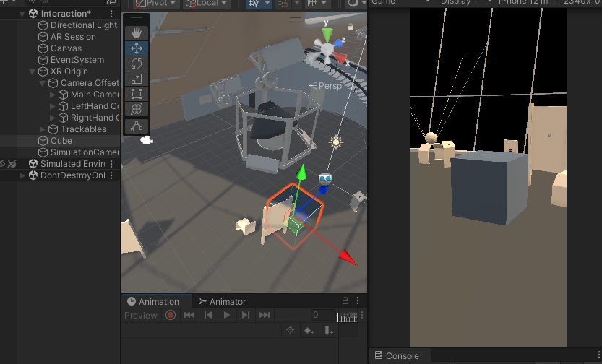Screen dimensions: 602x364
Task: Select the Rect transform tool
Action: [x=137, y=94]
